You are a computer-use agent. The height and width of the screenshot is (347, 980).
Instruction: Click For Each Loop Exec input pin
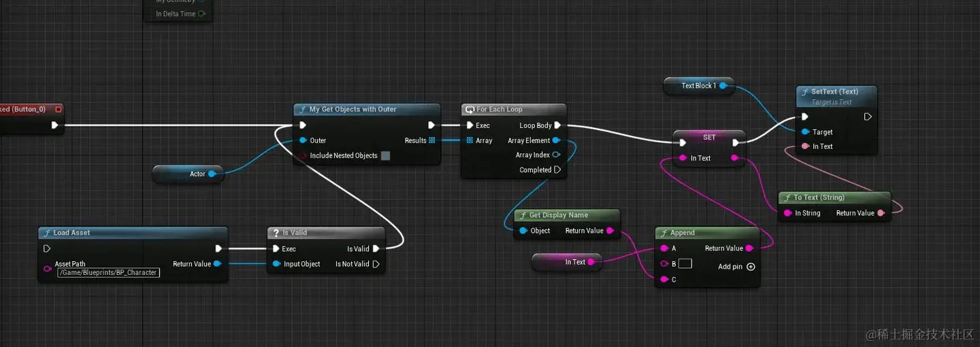(470, 125)
